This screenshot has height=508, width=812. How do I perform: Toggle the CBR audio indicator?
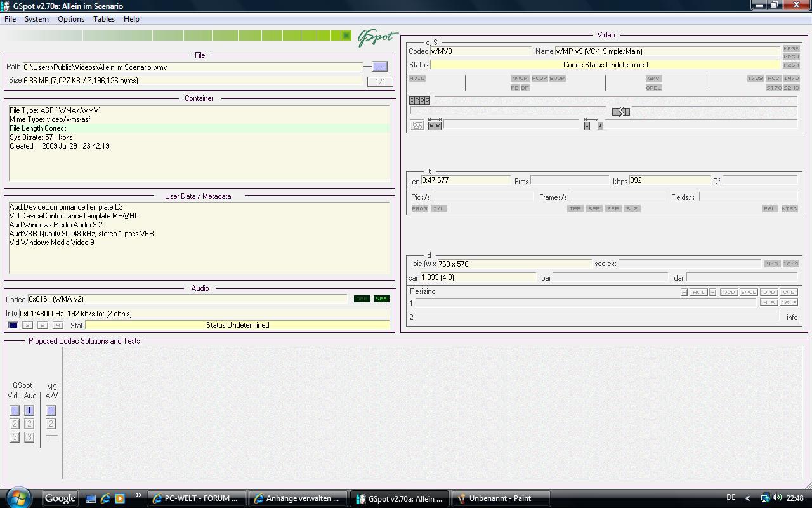(x=362, y=298)
